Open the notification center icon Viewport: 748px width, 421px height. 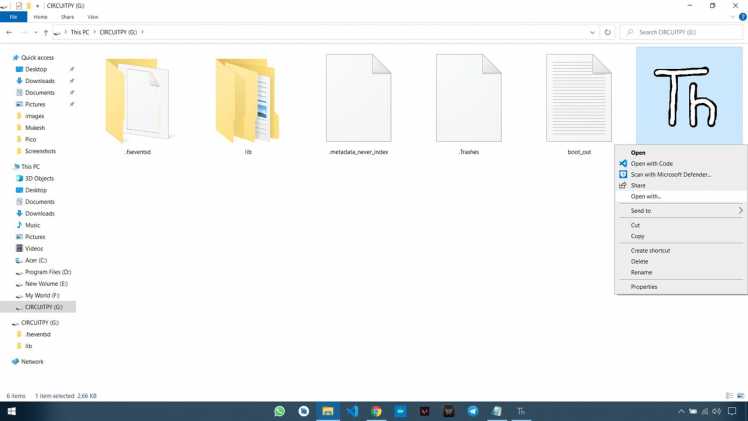(732, 411)
